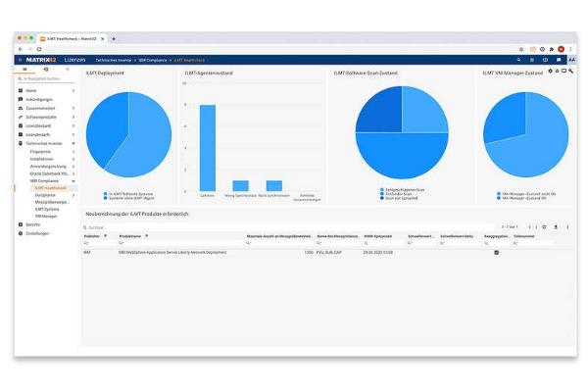
Task: Click dashboard wrench tool icon
Action: [x=570, y=71]
